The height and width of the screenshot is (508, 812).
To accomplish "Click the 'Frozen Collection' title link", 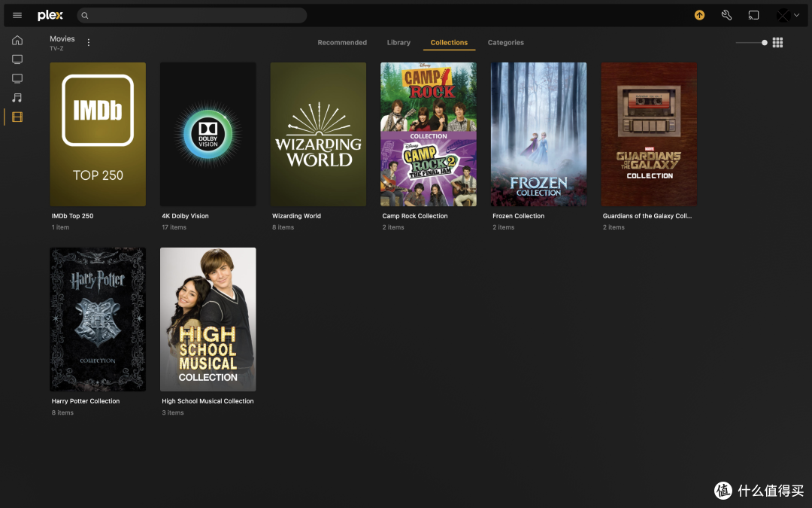I will point(518,216).
